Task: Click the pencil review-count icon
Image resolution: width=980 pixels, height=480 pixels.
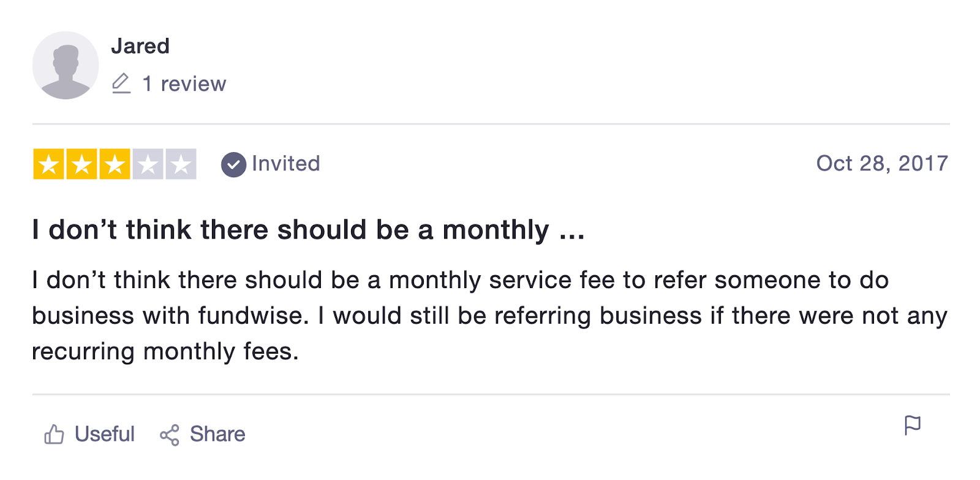Action: click(x=121, y=83)
